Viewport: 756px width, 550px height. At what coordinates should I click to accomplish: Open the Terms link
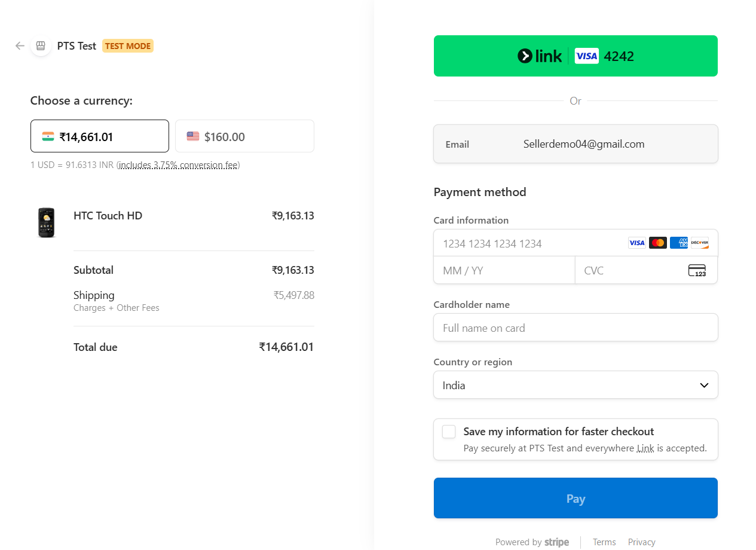(x=604, y=542)
